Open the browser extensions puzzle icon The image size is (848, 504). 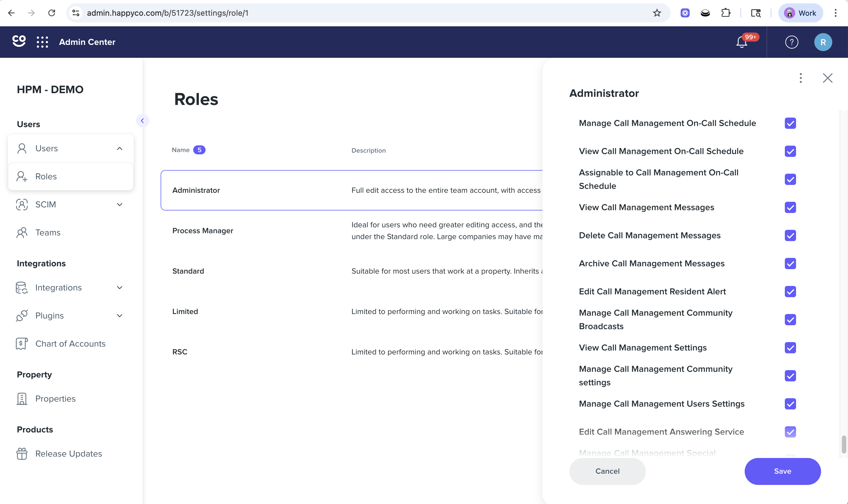[726, 13]
